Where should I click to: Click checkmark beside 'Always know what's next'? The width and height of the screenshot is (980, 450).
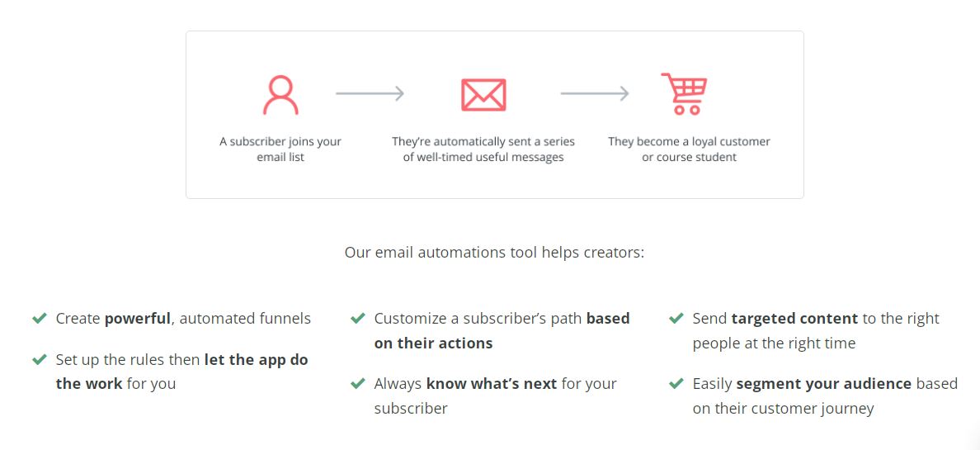358,384
